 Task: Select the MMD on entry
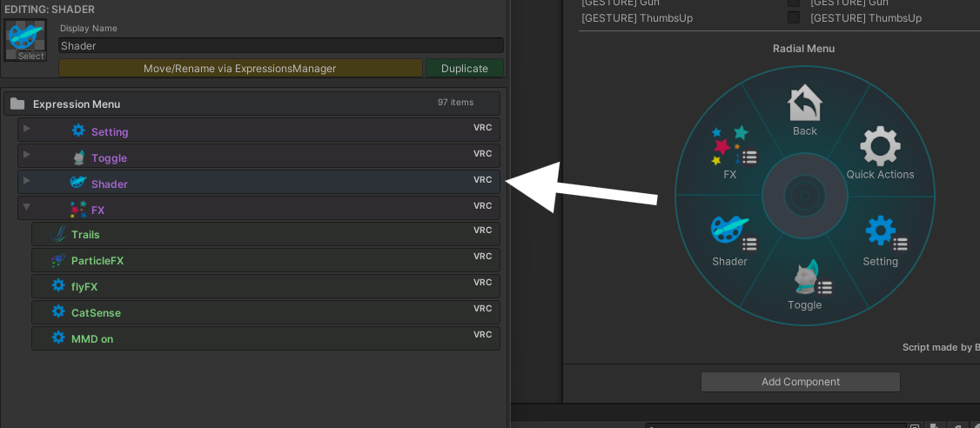click(265, 338)
